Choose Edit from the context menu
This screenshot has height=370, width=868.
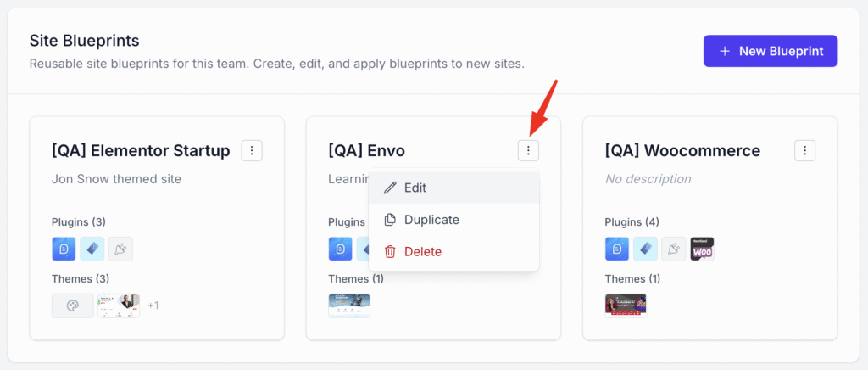[454, 188]
